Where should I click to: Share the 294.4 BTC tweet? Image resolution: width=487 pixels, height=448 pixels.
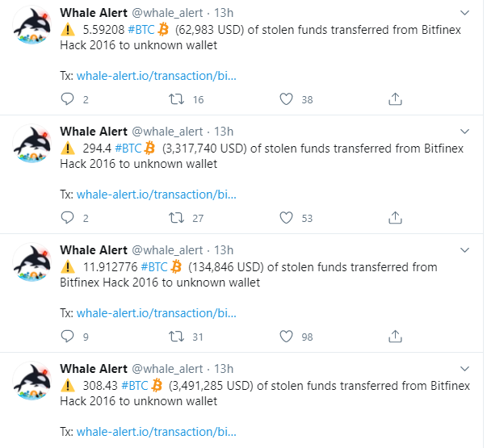(x=395, y=217)
